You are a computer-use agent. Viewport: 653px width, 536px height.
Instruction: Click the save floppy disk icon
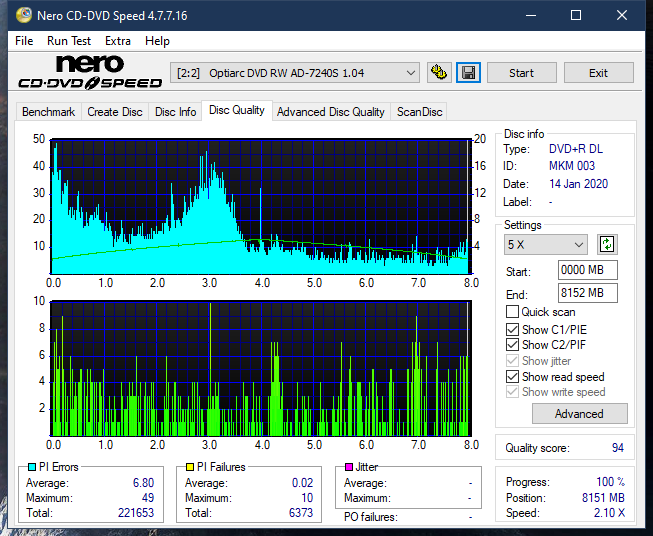(469, 73)
